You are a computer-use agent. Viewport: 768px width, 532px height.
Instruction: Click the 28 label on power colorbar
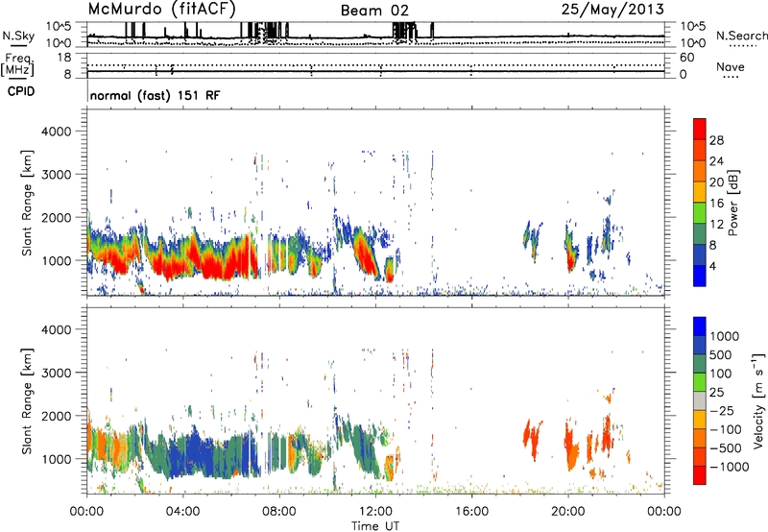(716, 140)
